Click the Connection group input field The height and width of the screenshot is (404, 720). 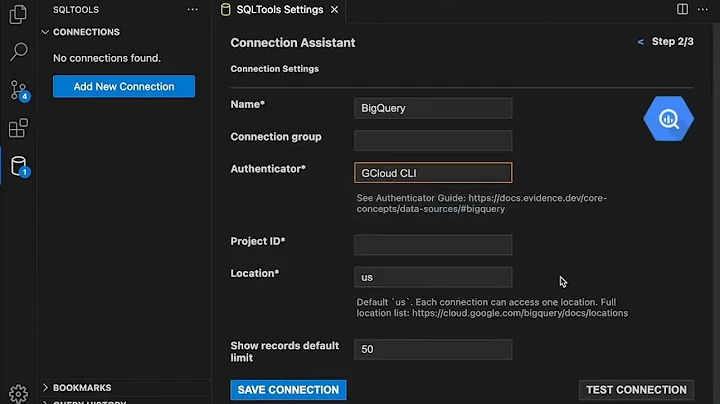click(x=433, y=140)
